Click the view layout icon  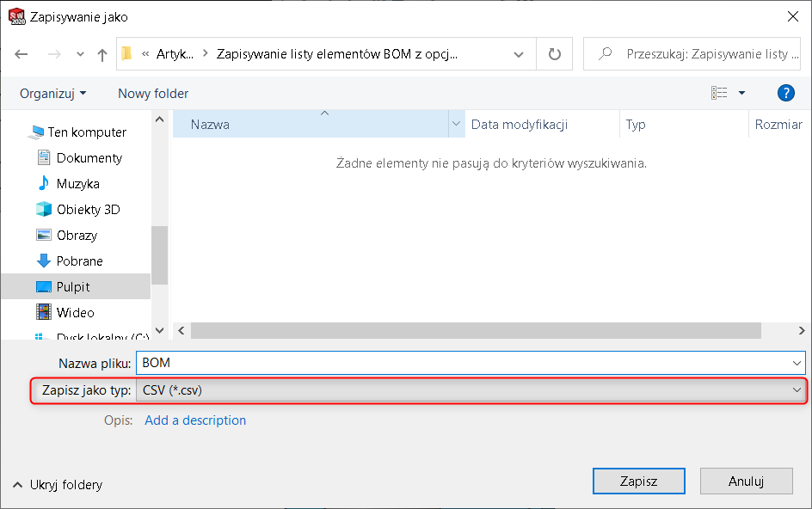719,93
